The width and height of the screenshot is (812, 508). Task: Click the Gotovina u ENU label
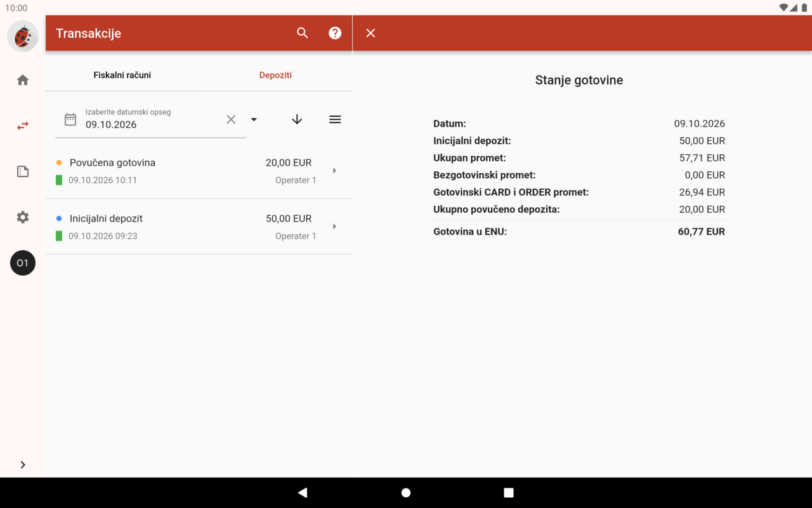coord(470,232)
